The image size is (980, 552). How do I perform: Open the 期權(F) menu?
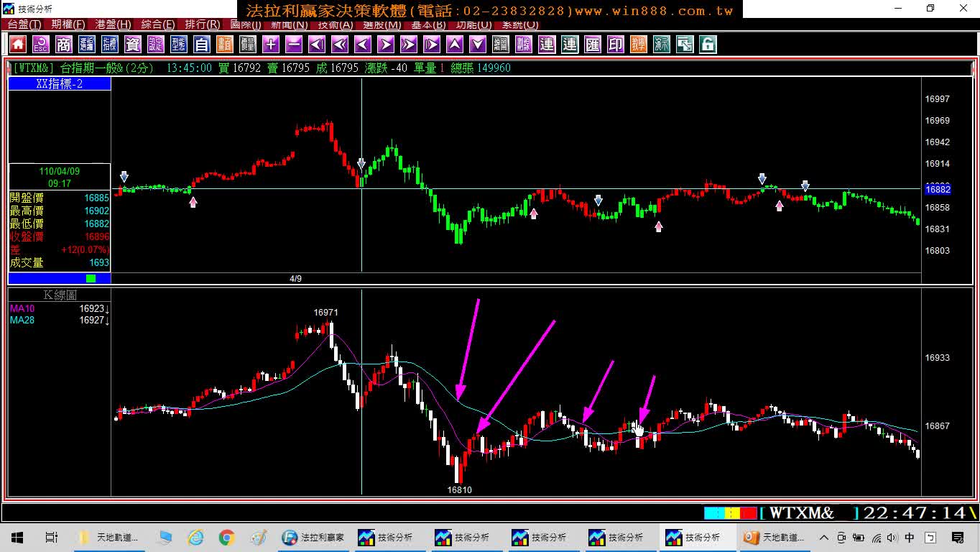tap(68, 24)
